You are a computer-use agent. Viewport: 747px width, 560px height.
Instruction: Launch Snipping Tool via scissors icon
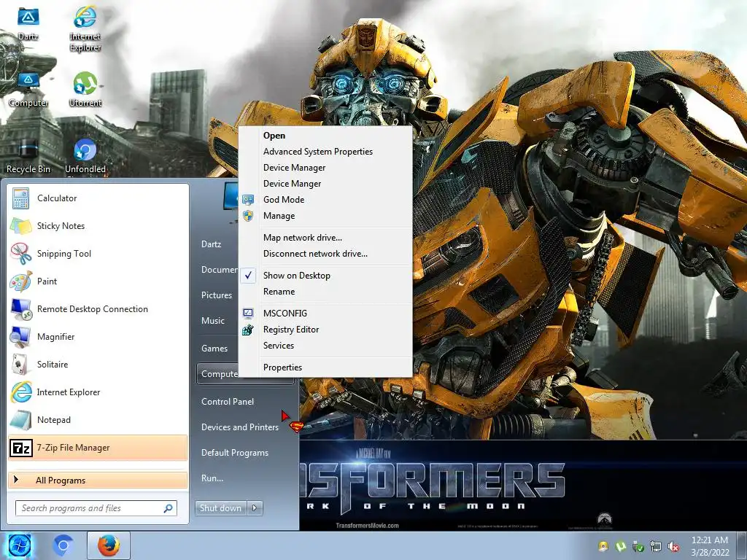(21, 253)
